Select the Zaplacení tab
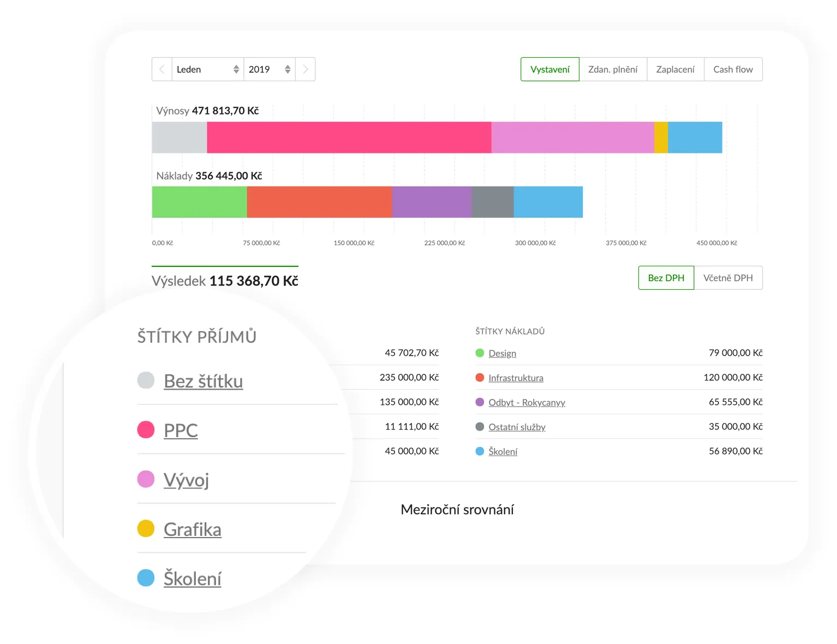Viewport: 837px width, 644px height. tap(675, 69)
